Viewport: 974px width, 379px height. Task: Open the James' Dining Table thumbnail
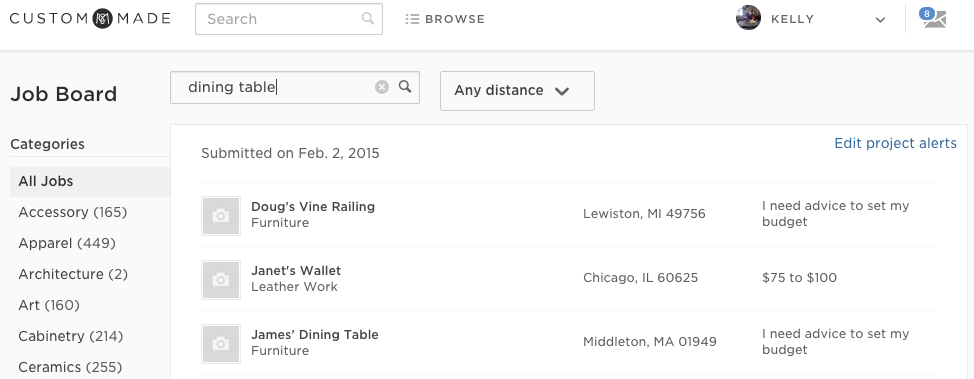221,344
